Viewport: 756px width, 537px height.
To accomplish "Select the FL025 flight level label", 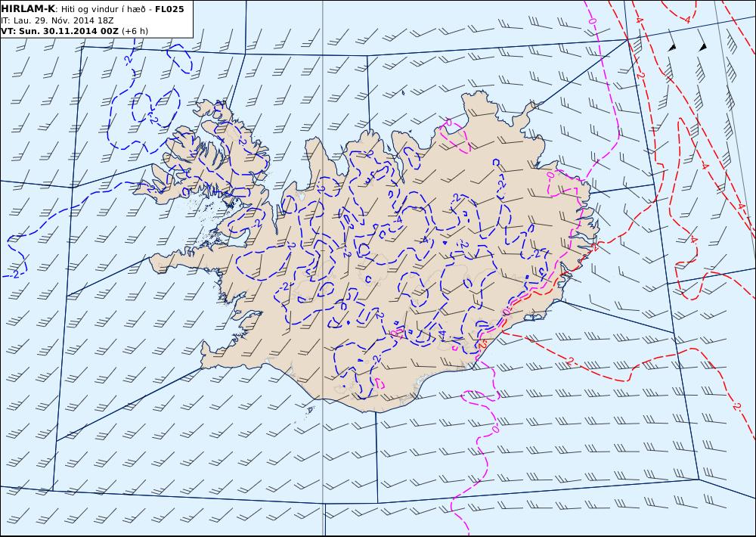I will [x=169, y=9].
